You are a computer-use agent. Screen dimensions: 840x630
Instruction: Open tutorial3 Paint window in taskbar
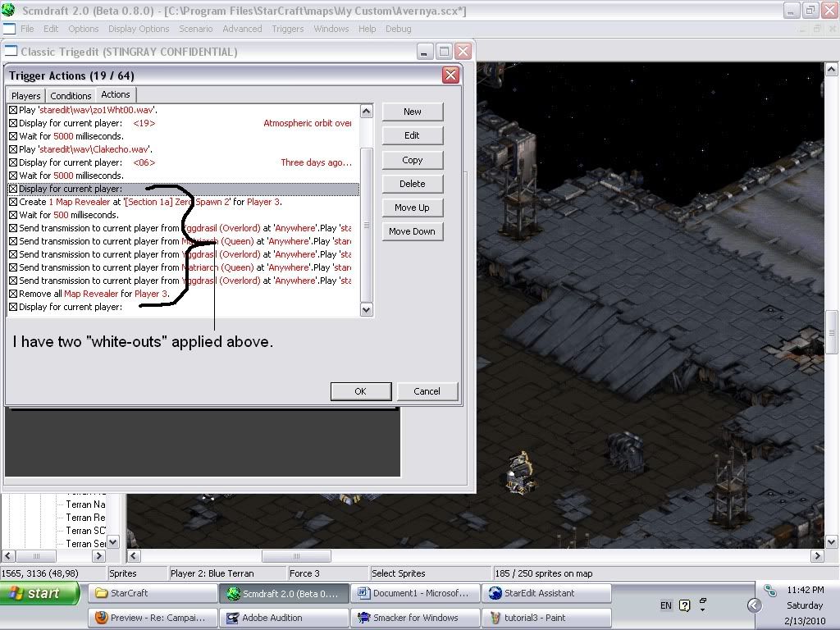(x=547, y=618)
